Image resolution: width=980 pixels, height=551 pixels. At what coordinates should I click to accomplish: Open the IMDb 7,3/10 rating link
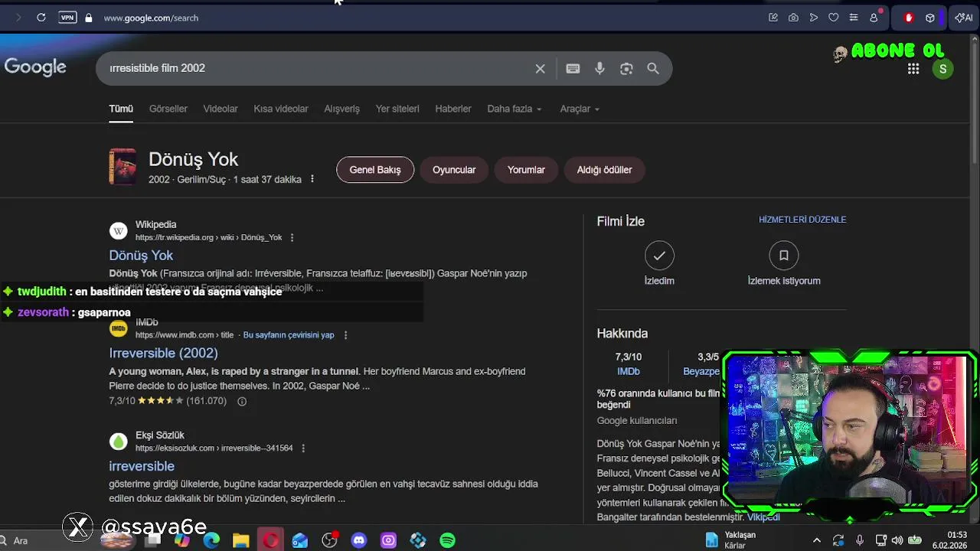click(x=629, y=364)
